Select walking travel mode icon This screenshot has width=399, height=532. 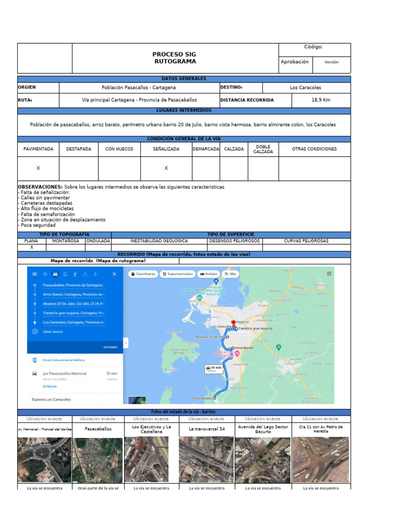(x=75, y=274)
